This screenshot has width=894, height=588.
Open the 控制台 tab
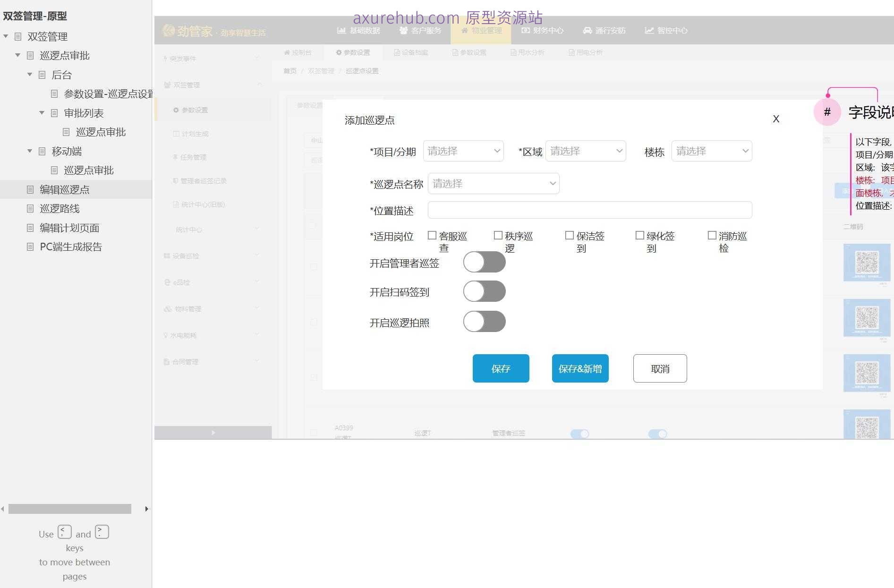[x=298, y=52]
